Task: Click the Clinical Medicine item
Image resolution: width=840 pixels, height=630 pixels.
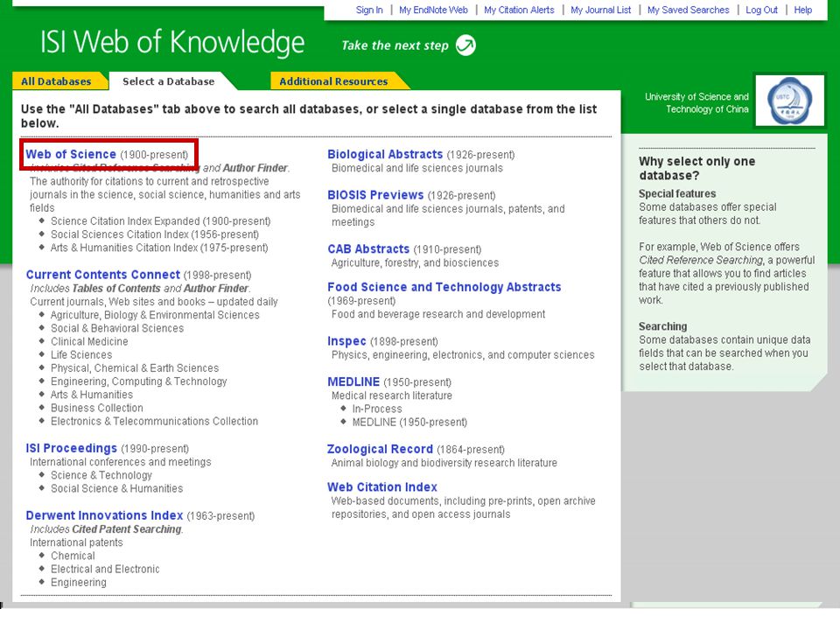Action: [89, 342]
